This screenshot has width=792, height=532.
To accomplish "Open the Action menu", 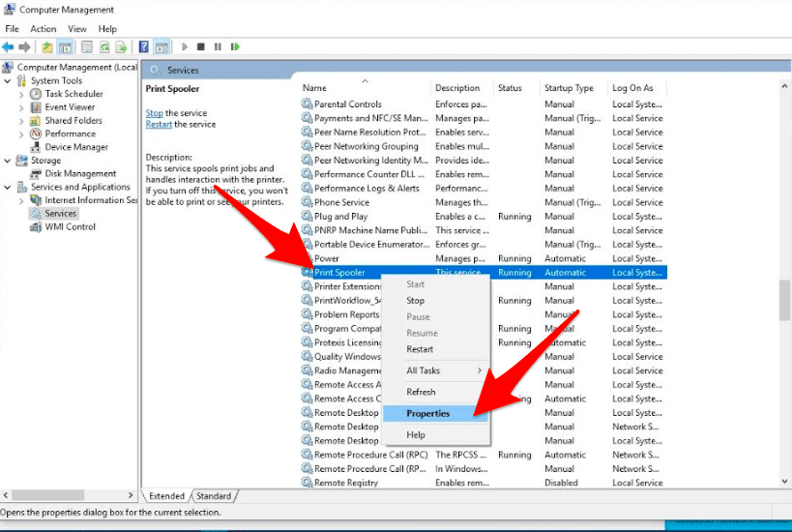I will coord(43,29).
